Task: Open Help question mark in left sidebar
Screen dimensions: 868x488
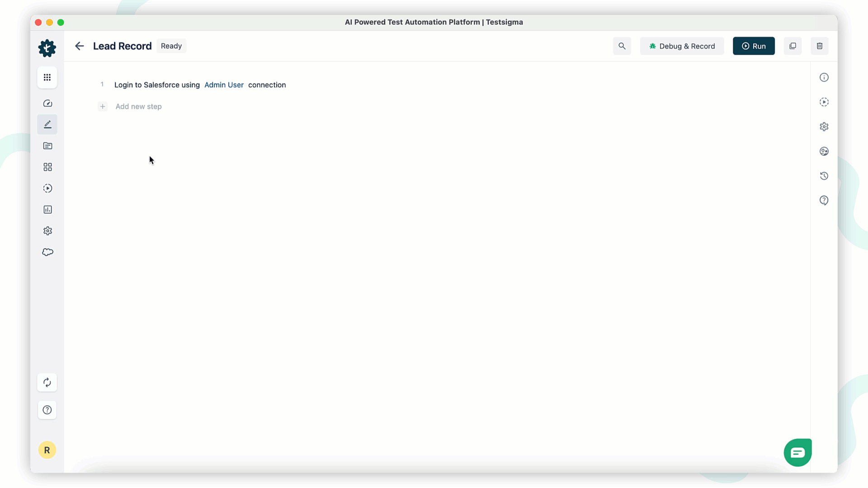Action: 47,410
